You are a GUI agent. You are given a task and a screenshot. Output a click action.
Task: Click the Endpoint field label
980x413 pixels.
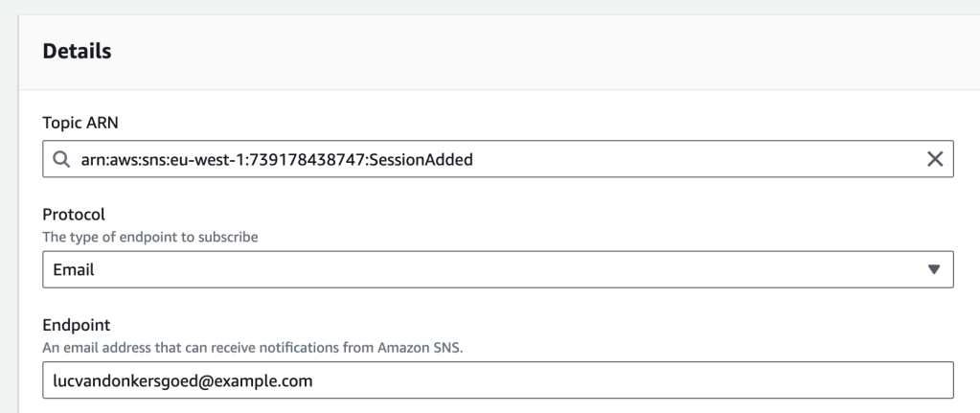(x=77, y=326)
